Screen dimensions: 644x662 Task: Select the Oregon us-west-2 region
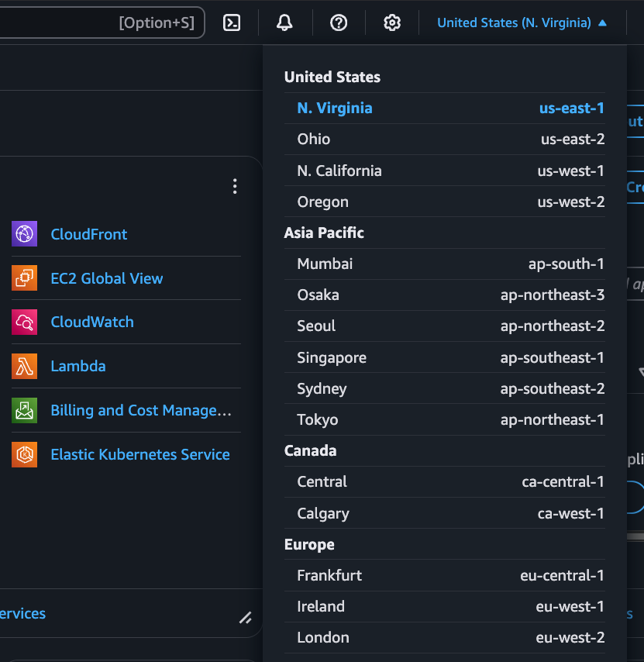[x=445, y=202]
